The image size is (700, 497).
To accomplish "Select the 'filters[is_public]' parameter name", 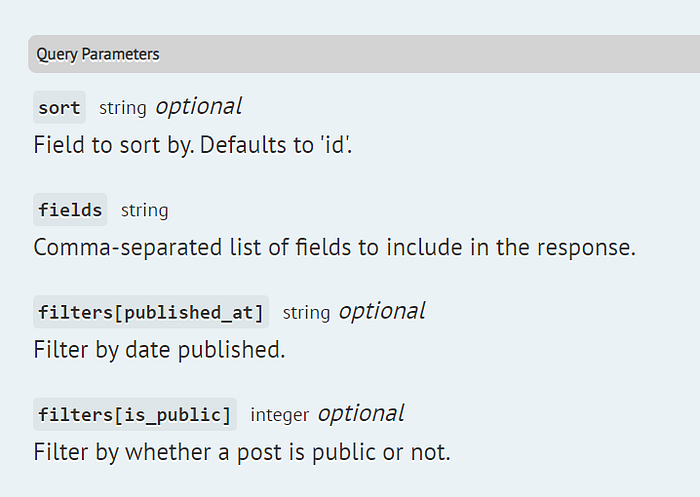I will click(135, 414).
